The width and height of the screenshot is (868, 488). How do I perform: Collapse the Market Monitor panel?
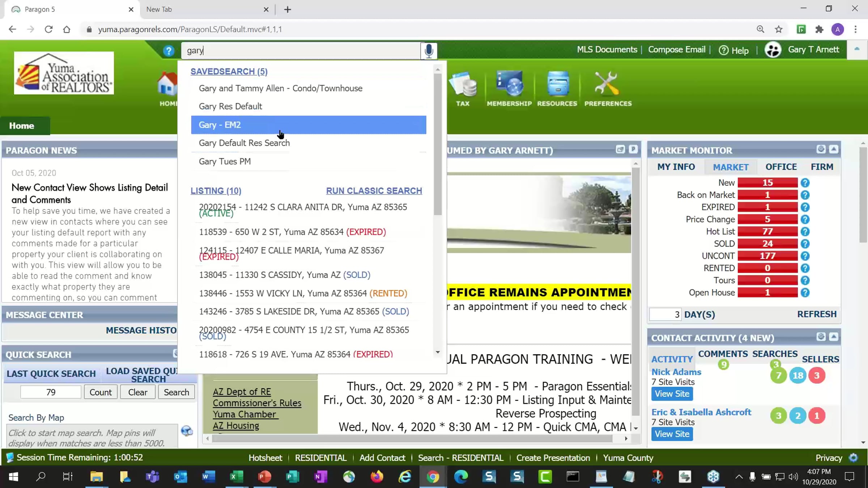click(834, 149)
